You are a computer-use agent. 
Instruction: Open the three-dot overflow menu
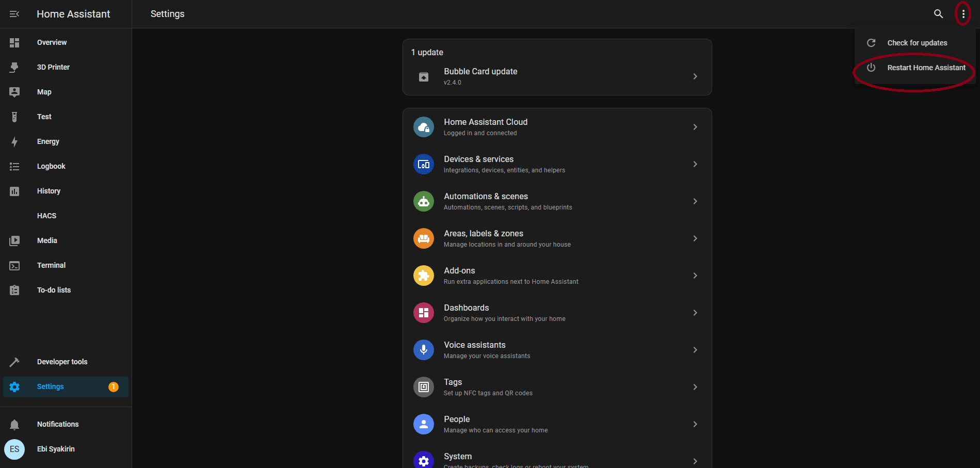[963, 14]
